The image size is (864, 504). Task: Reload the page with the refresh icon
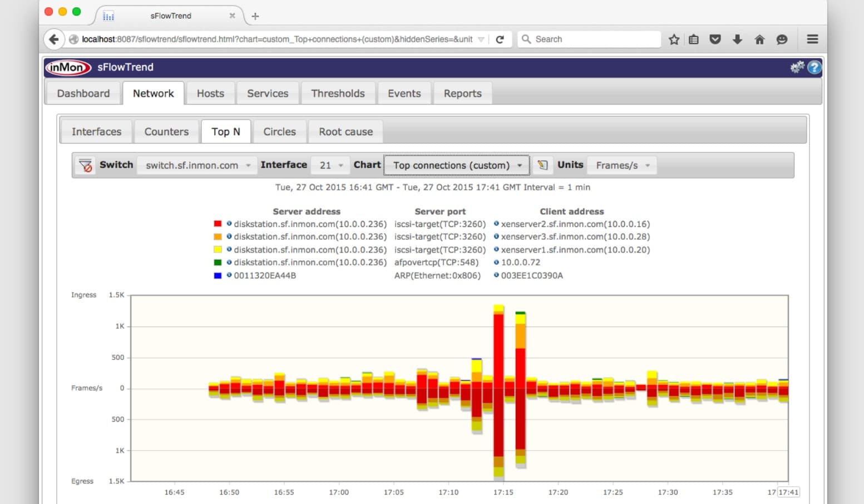(x=500, y=39)
